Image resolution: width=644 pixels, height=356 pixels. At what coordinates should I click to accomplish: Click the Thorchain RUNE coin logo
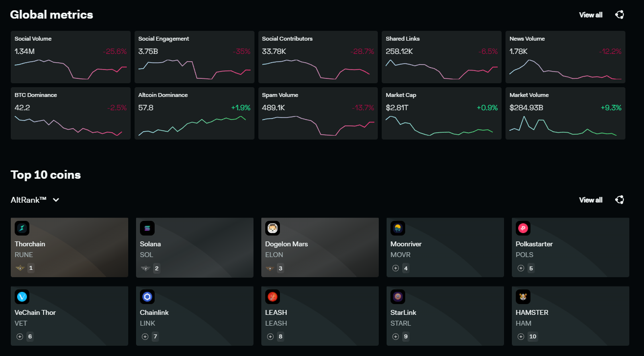[22, 228]
